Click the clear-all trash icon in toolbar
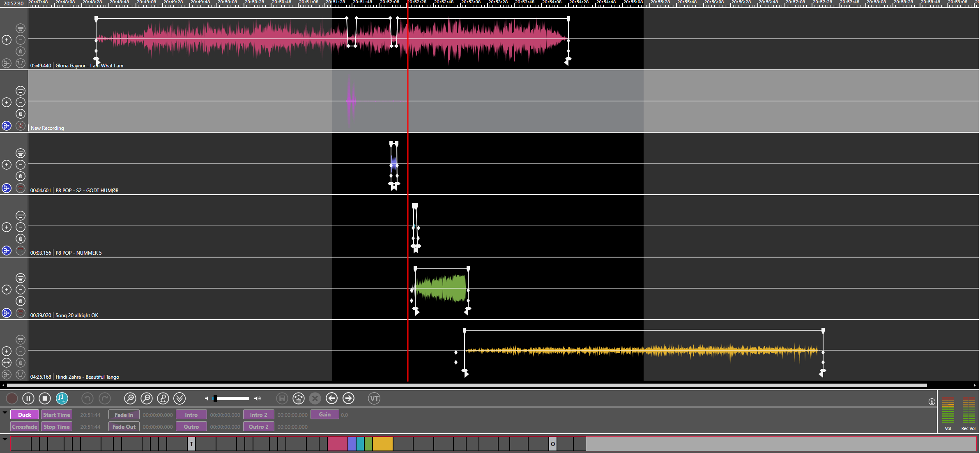 299,398
